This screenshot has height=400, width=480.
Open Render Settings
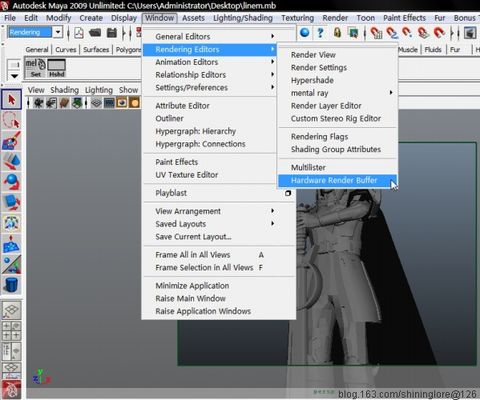tap(338, 67)
